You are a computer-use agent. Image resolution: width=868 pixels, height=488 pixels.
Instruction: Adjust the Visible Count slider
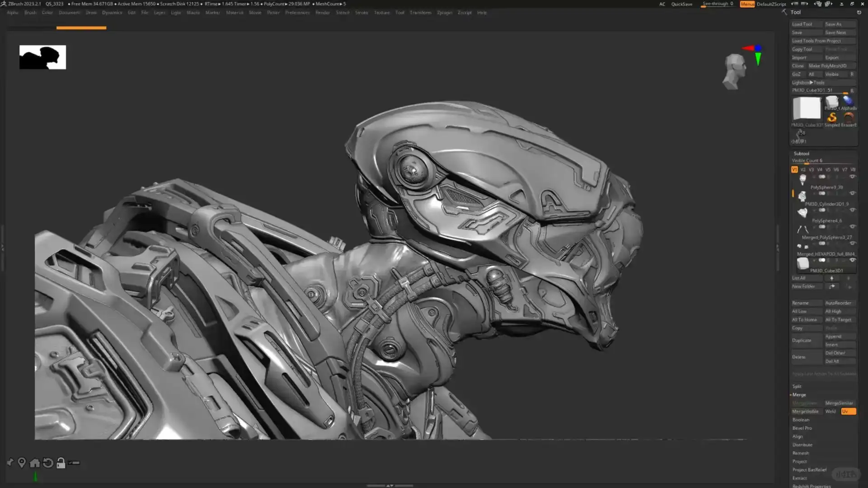(x=813, y=161)
